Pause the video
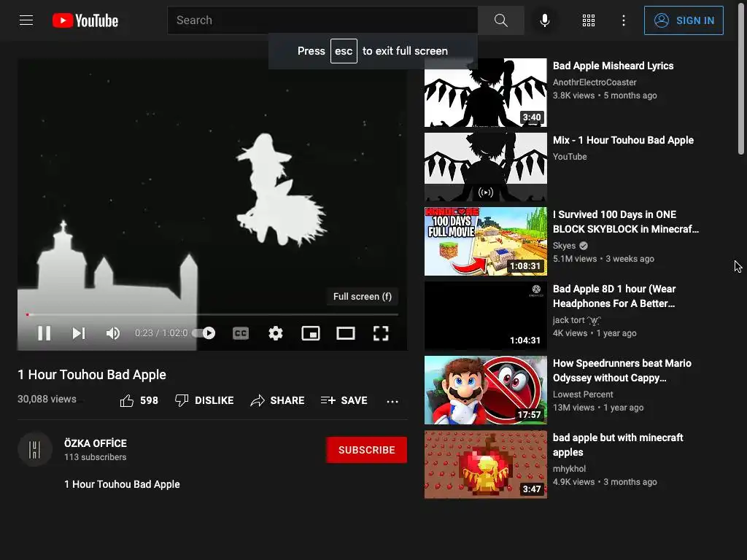 pos(44,332)
